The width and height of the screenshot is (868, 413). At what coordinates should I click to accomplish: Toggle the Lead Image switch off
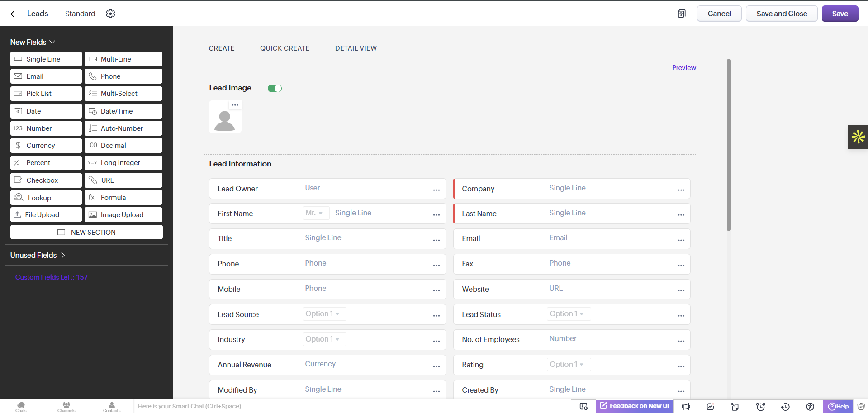point(275,88)
